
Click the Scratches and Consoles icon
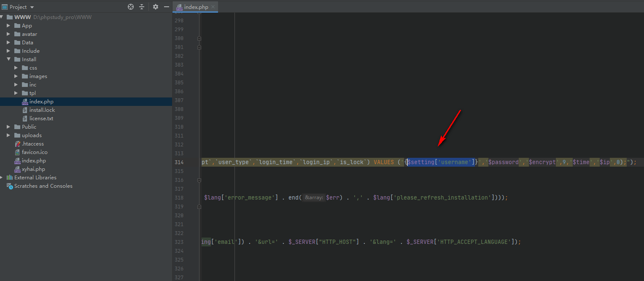coord(10,186)
